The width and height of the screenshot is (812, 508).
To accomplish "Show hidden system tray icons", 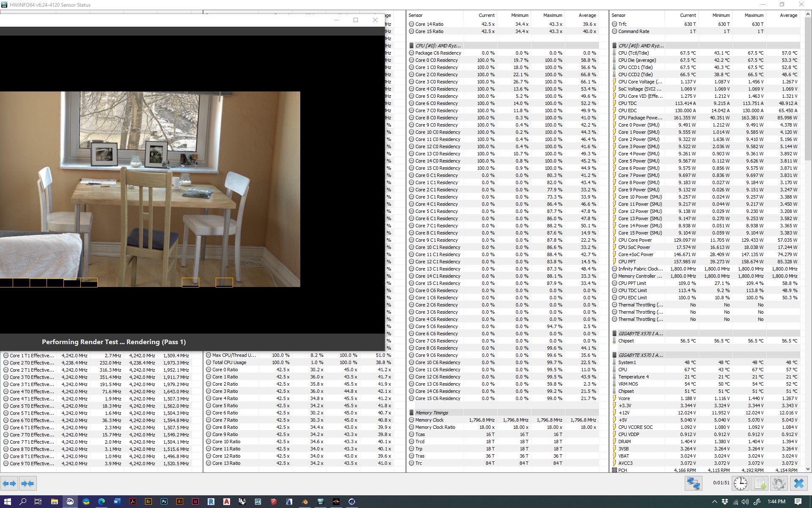I will point(715,502).
